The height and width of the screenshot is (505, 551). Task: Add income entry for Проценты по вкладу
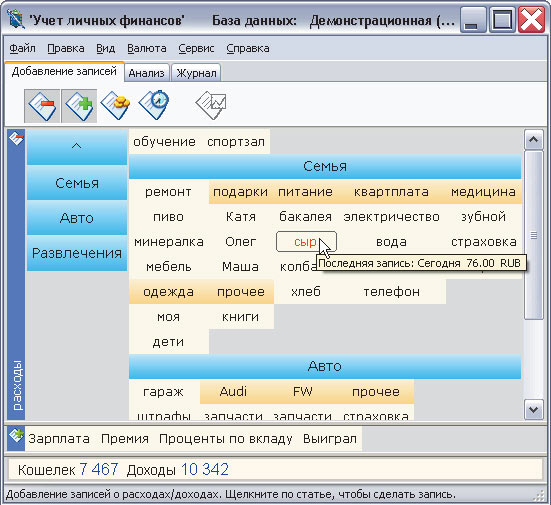click(x=226, y=439)
